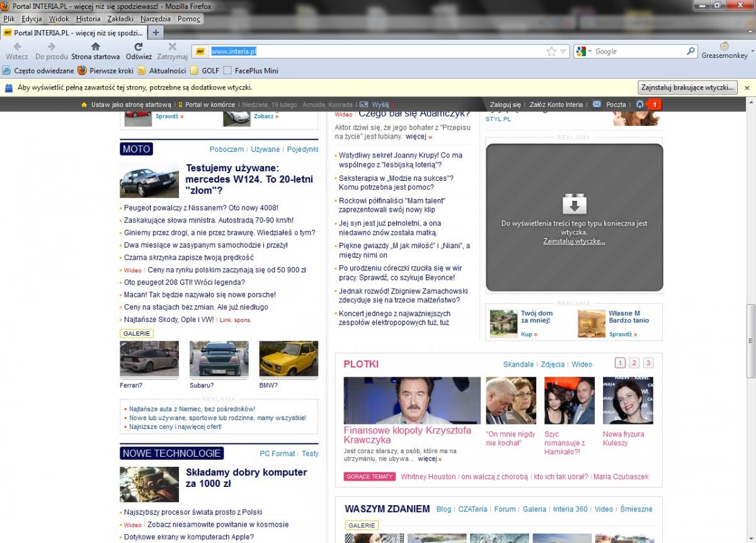Open the address bar history dropdown arrow
Viewport: 756px width, 543px height.
click(564, 52)
